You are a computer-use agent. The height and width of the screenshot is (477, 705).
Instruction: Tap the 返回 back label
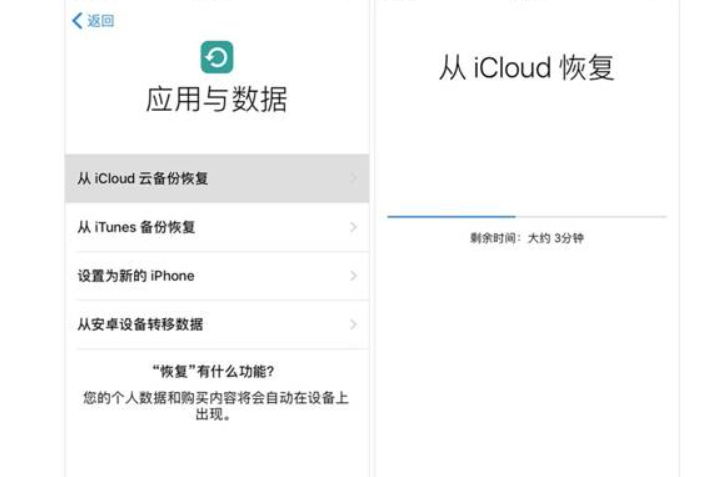(101, 20)
